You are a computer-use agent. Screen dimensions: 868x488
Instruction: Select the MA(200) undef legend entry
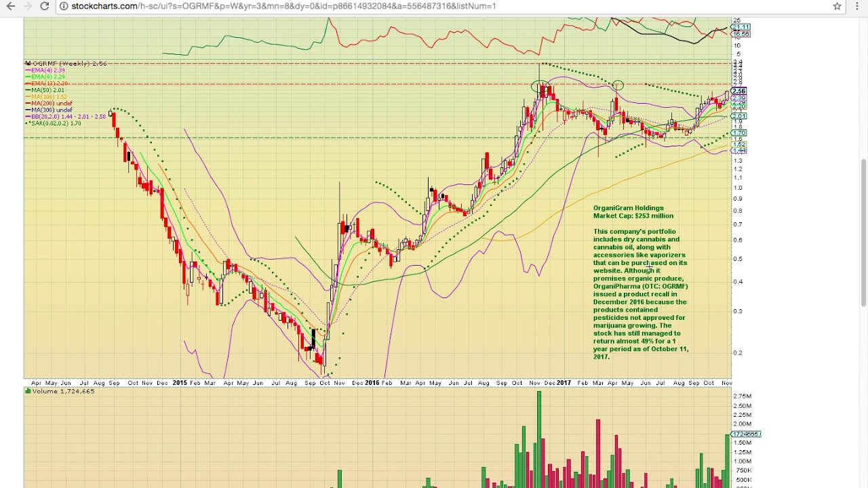coord(49,104)
